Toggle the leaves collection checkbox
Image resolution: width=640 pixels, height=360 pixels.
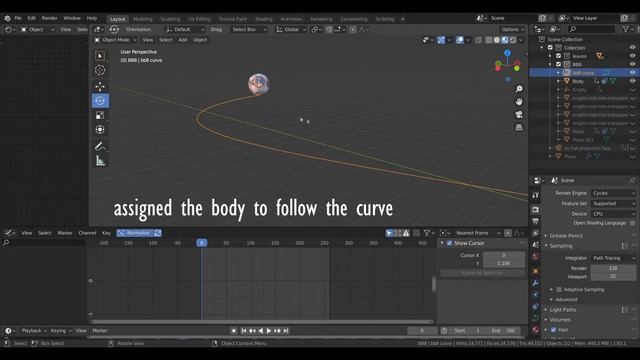[x=558, y=56]
